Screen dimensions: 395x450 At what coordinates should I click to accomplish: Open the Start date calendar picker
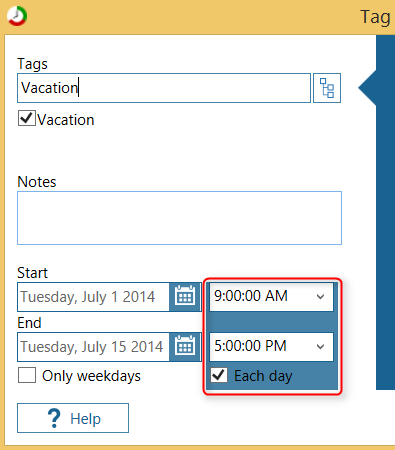coord(185,297)
